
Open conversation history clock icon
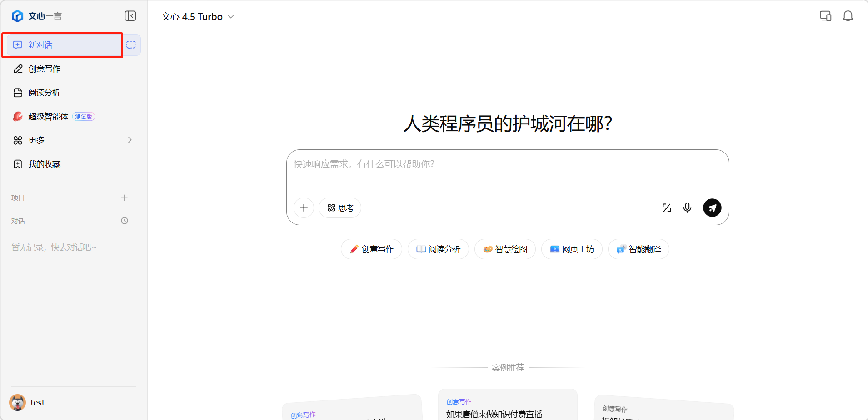tap(125, 221)
